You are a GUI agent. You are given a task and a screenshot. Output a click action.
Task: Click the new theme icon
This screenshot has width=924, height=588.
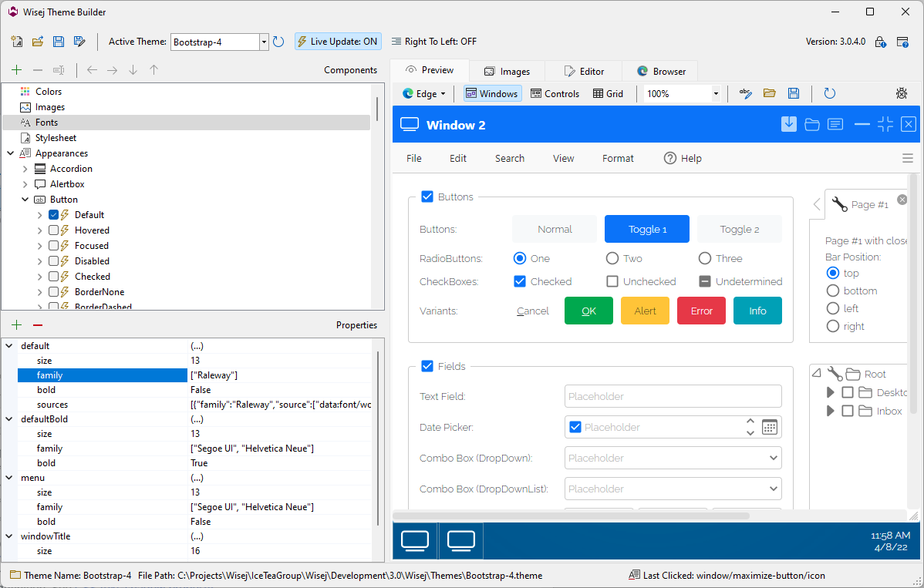[x=17, y=41]
